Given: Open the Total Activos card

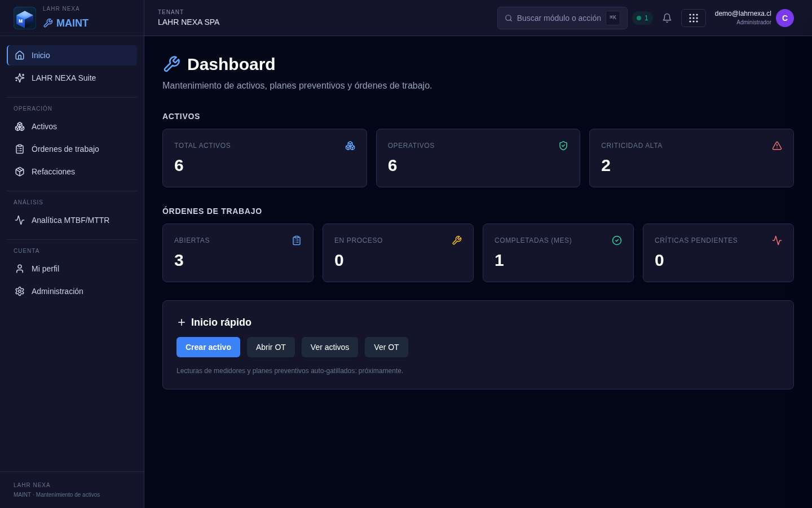Looking at the screenshot, I should point(264,158).
